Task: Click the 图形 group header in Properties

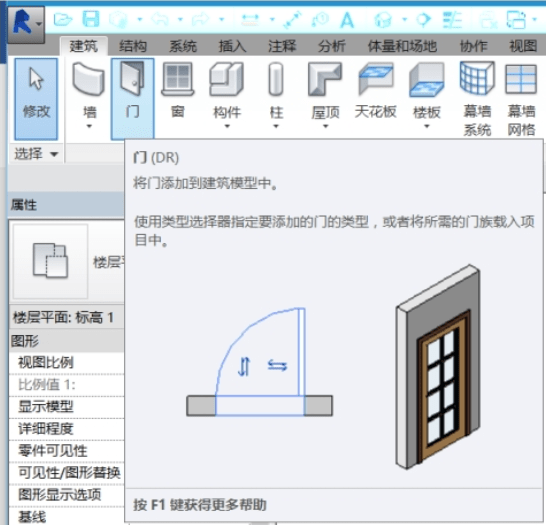Action: (x=66, y=341)
